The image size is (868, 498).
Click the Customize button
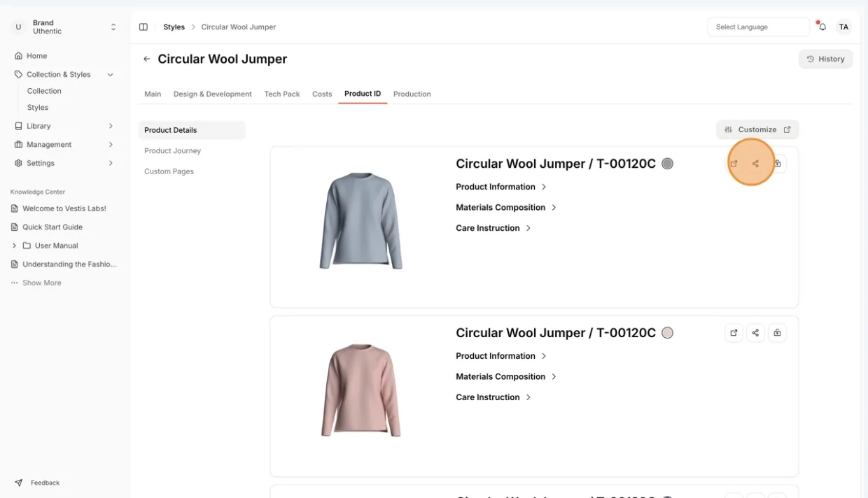pos(757,129)
